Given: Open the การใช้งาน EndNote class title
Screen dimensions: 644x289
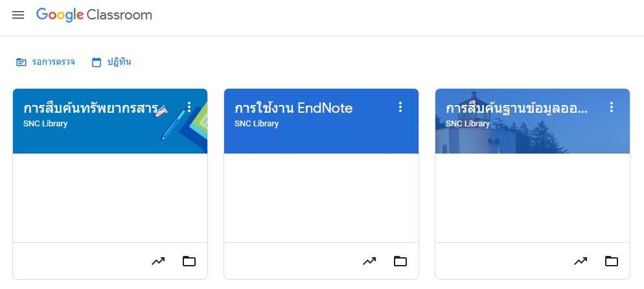Looking at the screenshot, I should click(293, 108).
